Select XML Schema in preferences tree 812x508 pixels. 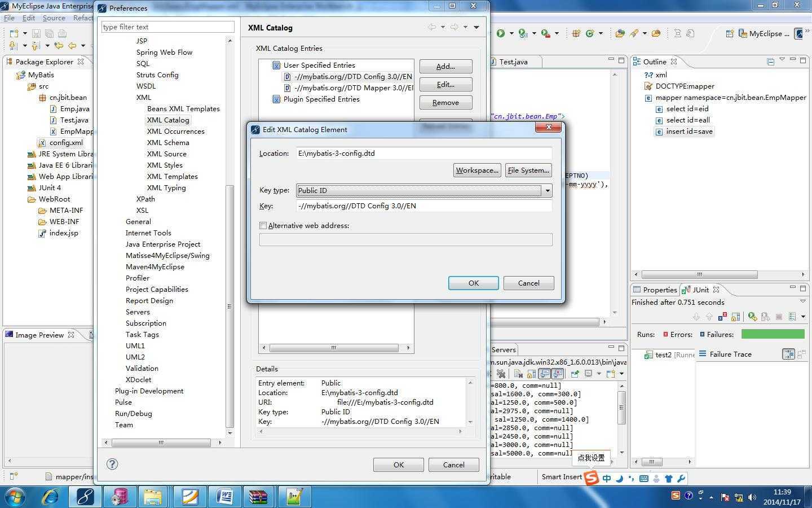click(168, 142)
